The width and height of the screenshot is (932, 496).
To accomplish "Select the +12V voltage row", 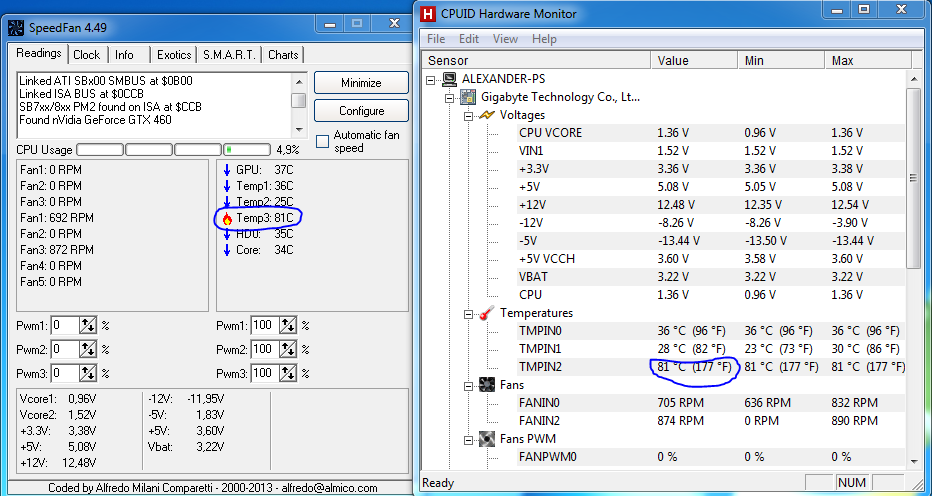I will 710,205.
